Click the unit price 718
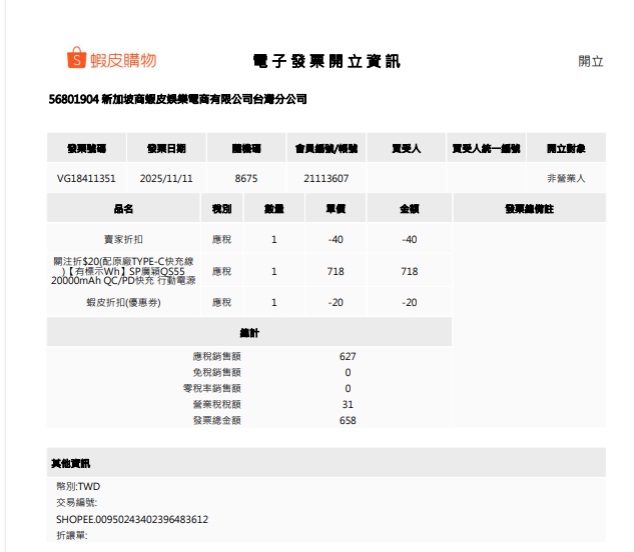Viewport: 634px width, 552px height. click(336, 271)
